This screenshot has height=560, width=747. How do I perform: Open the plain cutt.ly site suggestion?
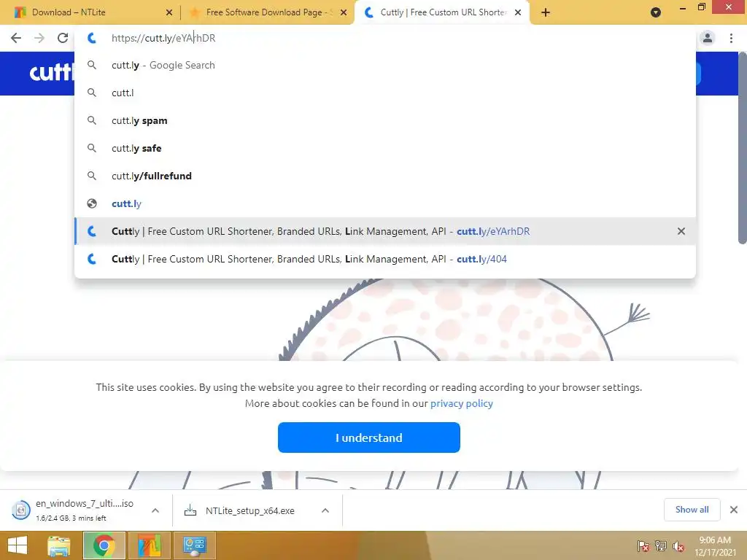[385, 203]
